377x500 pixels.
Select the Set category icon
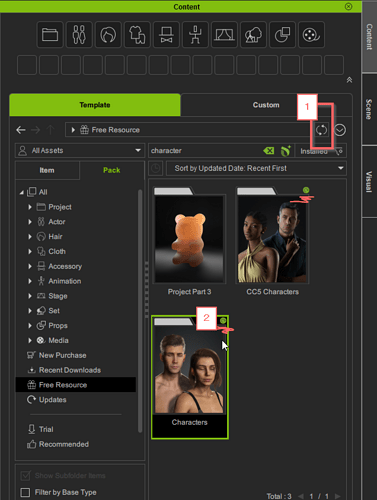click(x=253, y=35)
